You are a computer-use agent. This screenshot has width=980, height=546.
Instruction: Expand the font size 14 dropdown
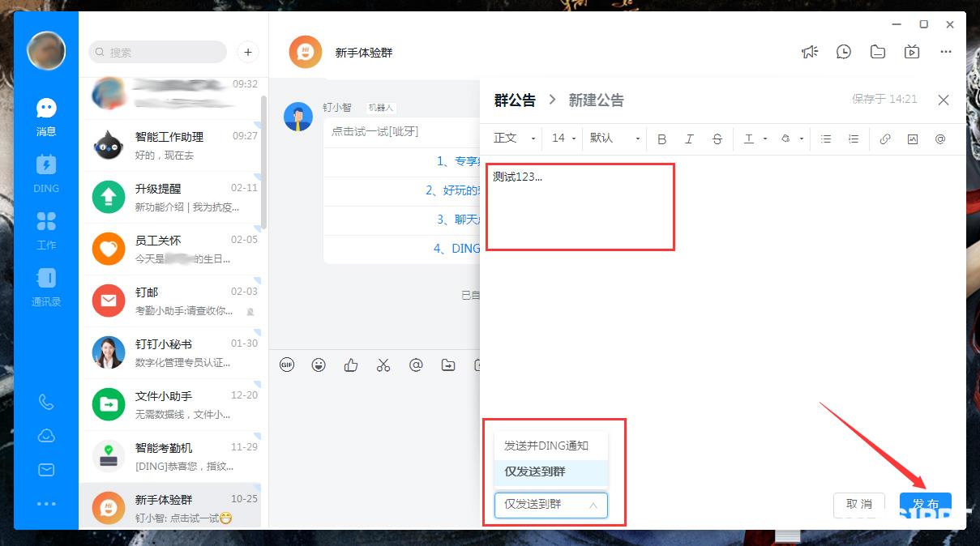coord(564,139)
